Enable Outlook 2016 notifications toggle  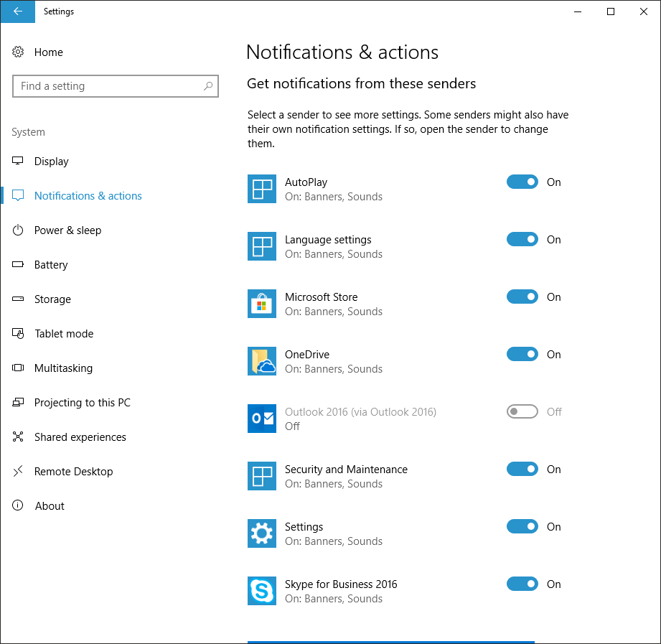522,411
